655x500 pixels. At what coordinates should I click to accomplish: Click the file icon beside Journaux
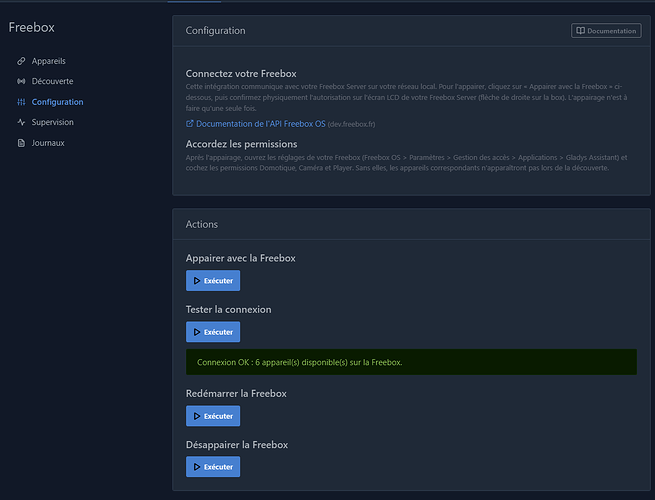tap(21, 143)
